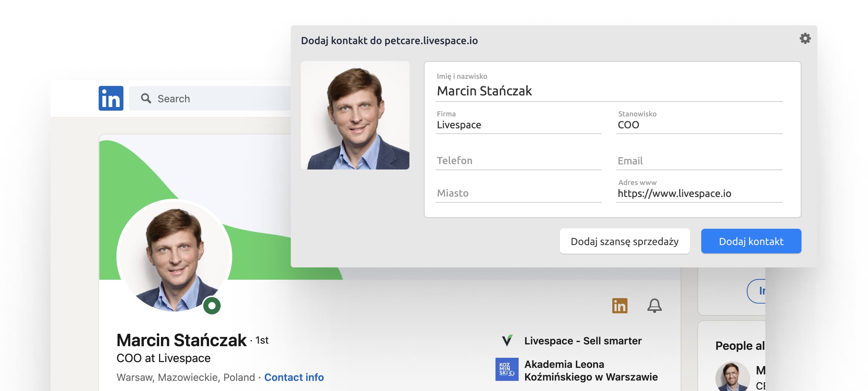Click the 'Dodaj szansę sprzedaży' button
868x391 pixels.
pyautogui.click(x=625, y=241)
